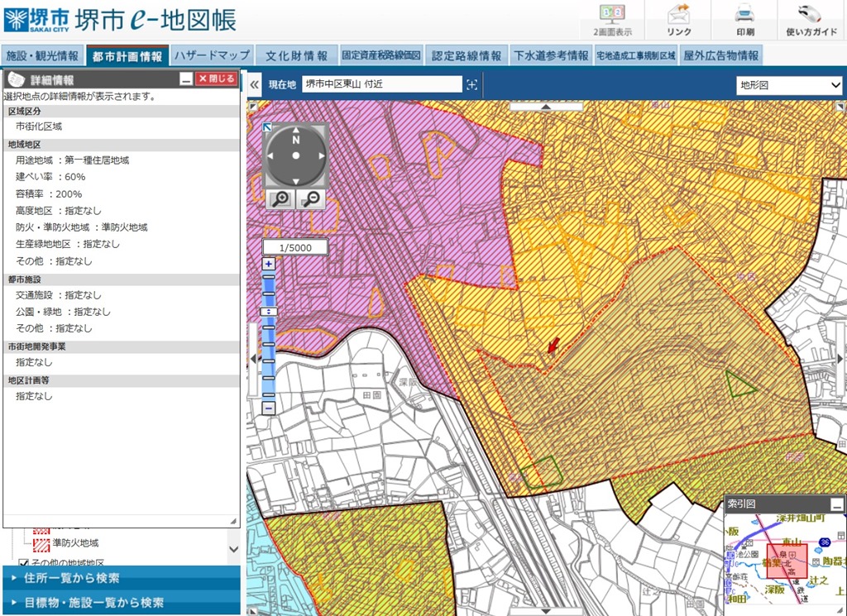The width and height of the screenshot is (847, 616).
Task: Click the top zoom level tick mark
Action: tap(269, 278)
